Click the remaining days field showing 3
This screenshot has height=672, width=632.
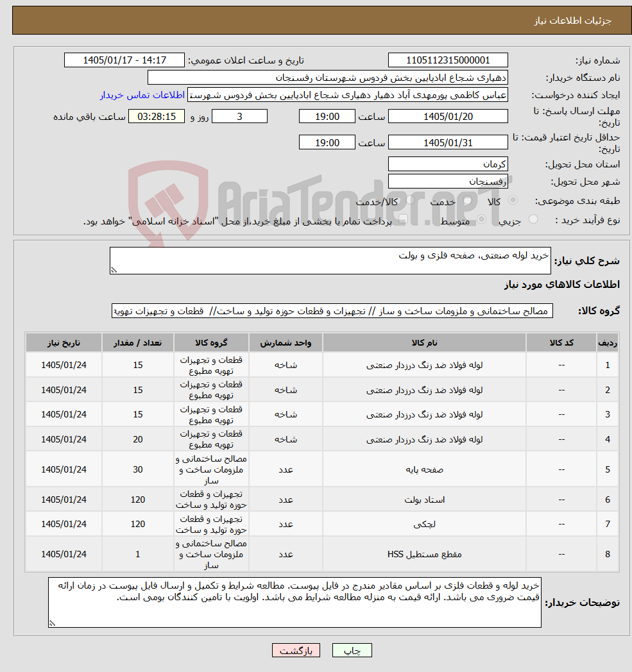tap(240, 117)
